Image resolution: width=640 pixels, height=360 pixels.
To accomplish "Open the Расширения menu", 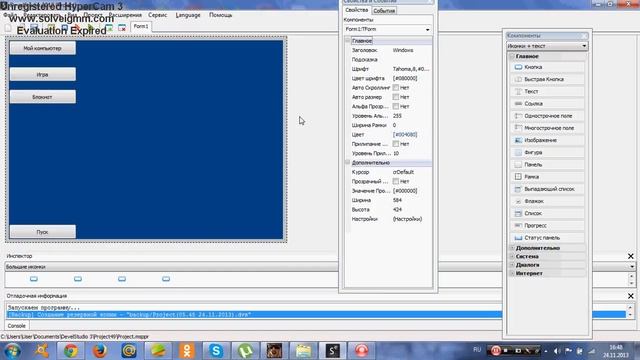I will (125, 15).
